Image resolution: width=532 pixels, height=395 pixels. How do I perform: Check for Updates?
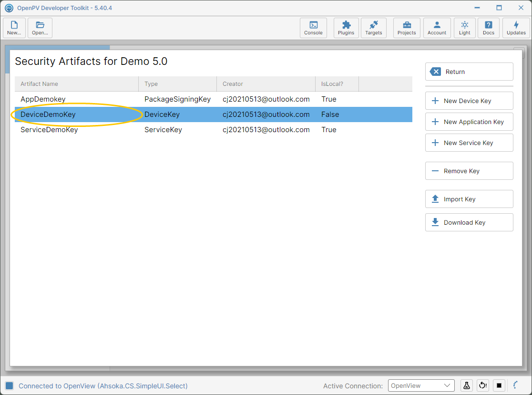(x=516, y=28)
